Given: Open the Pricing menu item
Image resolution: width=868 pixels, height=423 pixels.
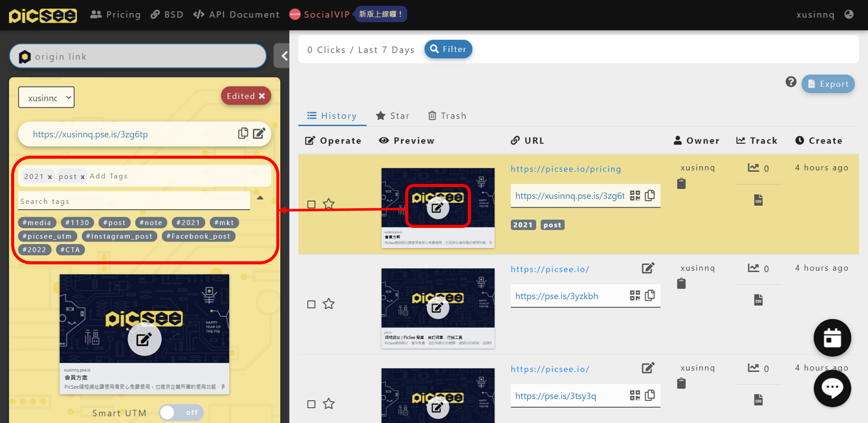Looking at the screenshot, I should [x=116, y=14].
